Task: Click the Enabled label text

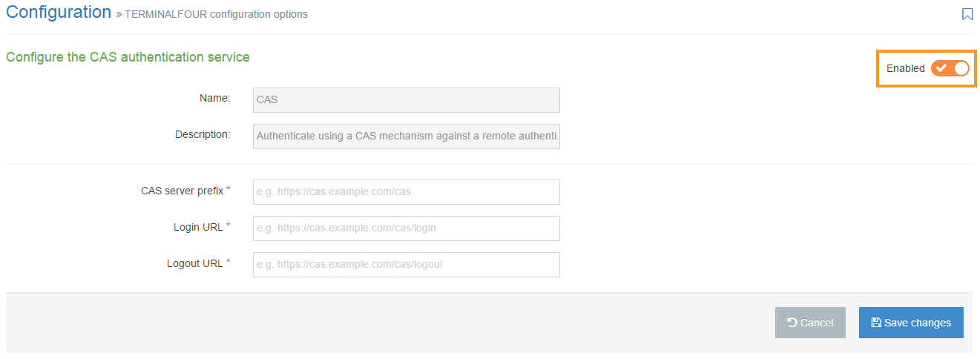Action: click(x=905, y=68)
